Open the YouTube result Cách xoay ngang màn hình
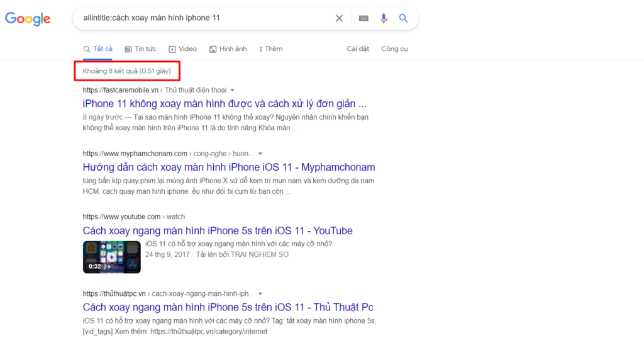This screenshot has width=644, height=345. click(218, 230)
